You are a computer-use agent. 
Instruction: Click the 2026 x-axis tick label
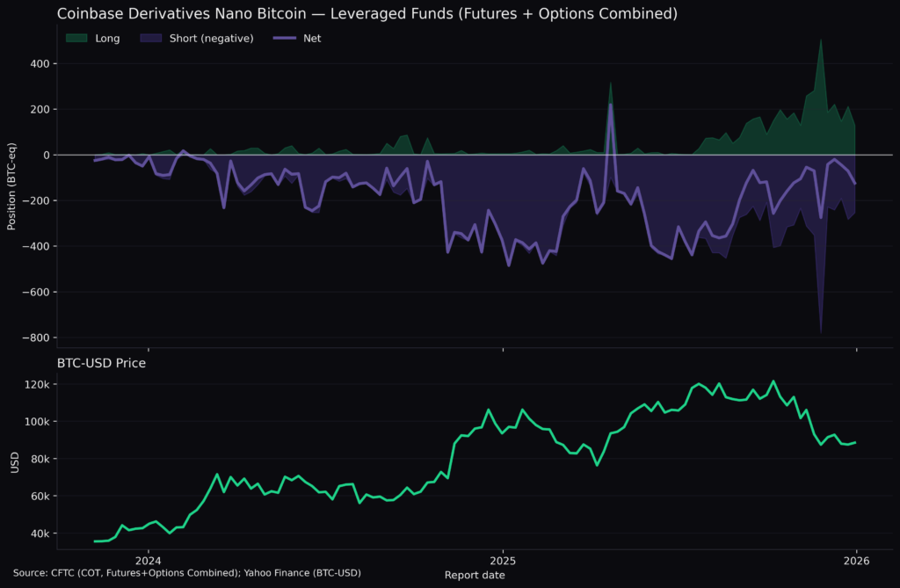857,560
